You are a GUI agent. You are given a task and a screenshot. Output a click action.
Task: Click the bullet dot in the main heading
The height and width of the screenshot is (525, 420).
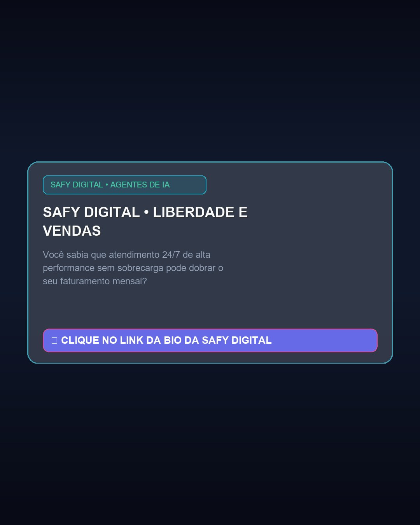tap(146, 212)
